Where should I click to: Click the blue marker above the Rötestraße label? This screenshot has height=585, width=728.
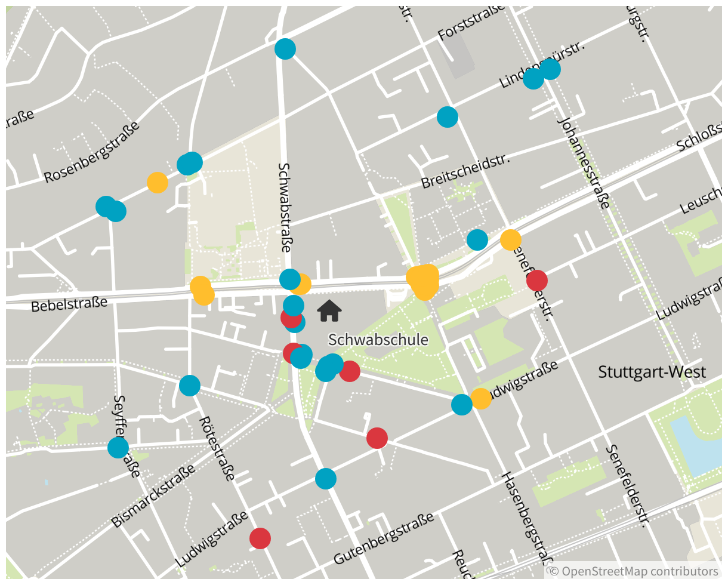click(x=189, y=385)
